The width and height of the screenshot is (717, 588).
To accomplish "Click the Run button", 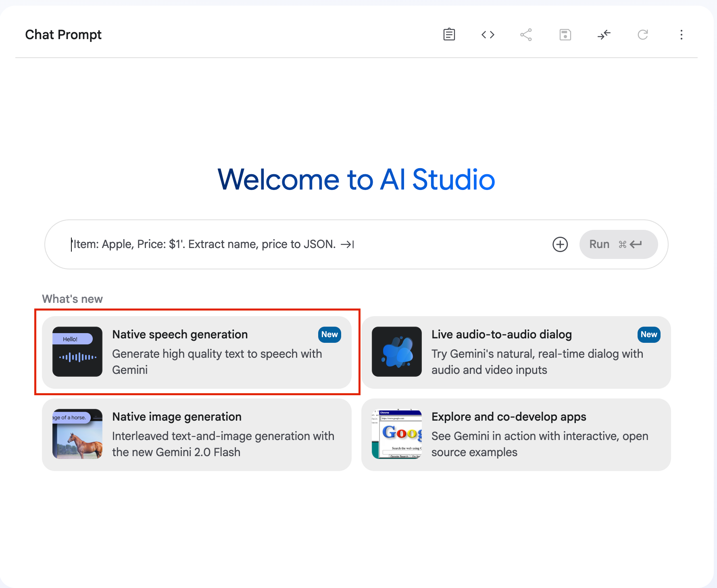I will pyautogui.click(x=618, y=244).
